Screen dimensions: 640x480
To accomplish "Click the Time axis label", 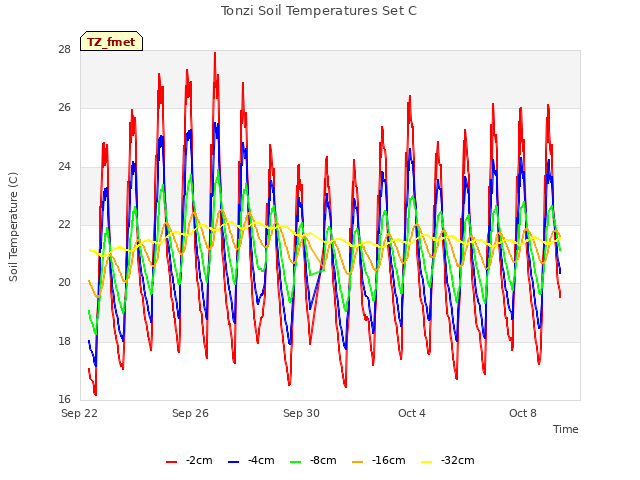I will (565, 429).
